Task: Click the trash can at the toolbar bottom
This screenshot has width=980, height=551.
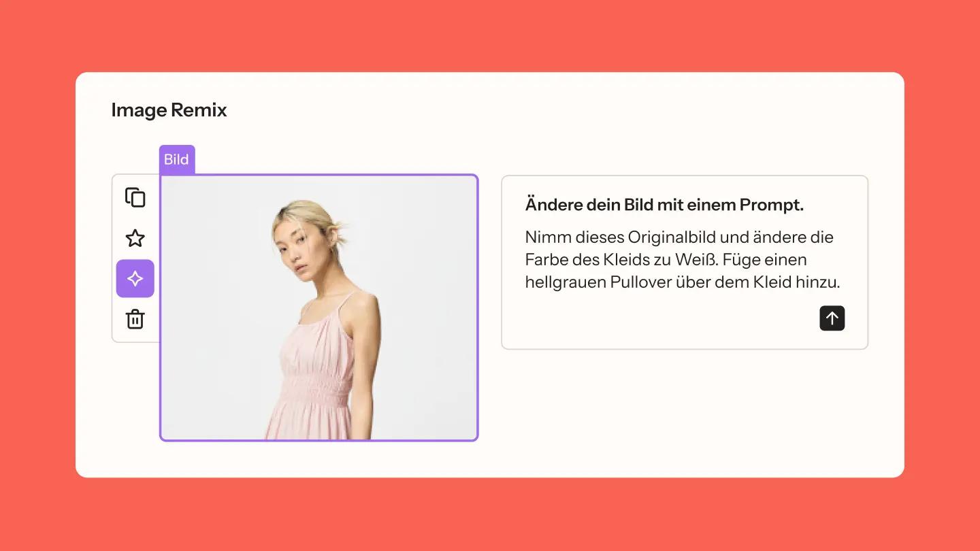Action: (x=135, y=318)
